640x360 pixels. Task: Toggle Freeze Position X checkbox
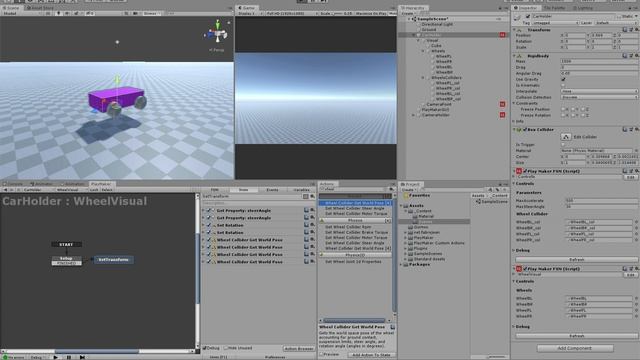[x=563, y=109]
